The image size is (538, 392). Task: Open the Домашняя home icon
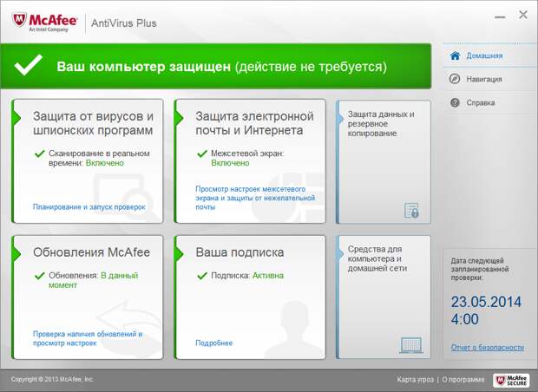[455, 56]
